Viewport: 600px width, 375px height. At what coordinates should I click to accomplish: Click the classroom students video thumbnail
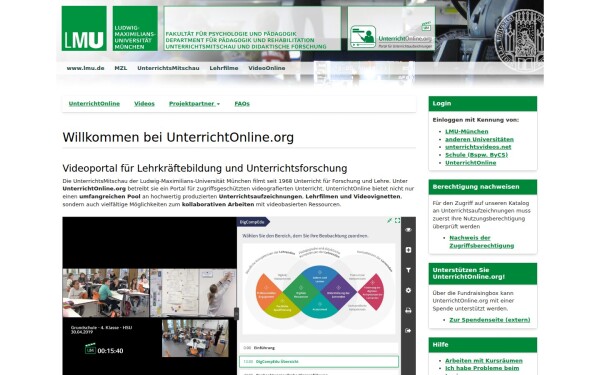pyautogui.click(x=106, y=293)
